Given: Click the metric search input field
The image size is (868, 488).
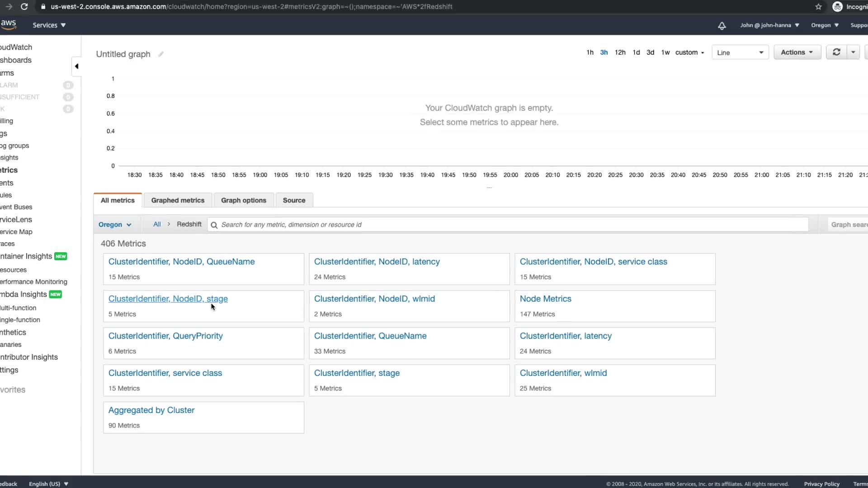Looking at the screenshot, I should coord(506,225).
